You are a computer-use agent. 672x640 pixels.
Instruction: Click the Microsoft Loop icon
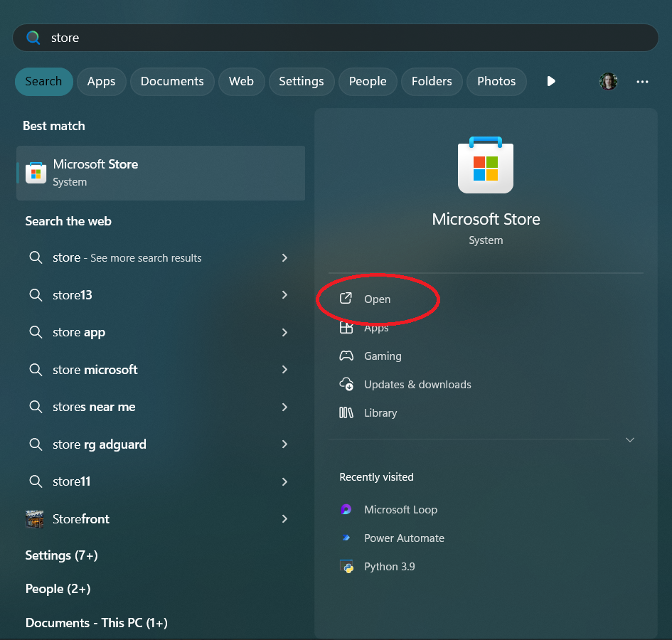point(346,509)
